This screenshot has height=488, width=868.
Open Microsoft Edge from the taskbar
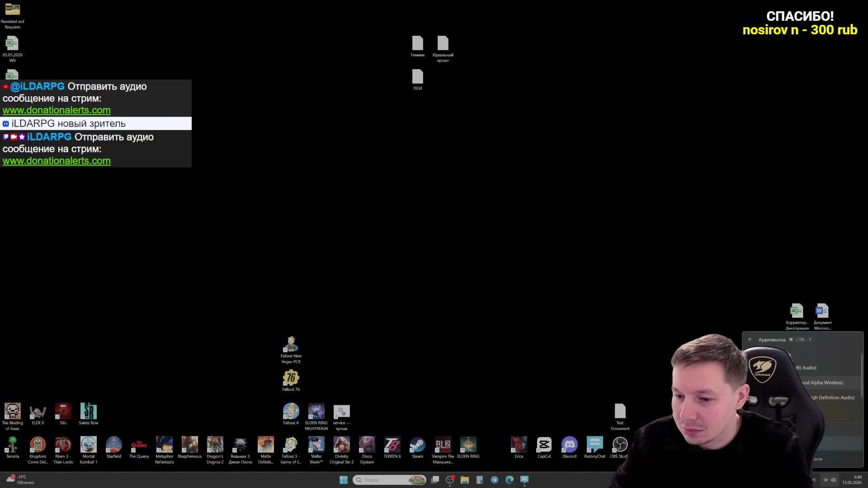tap(509, 480)
